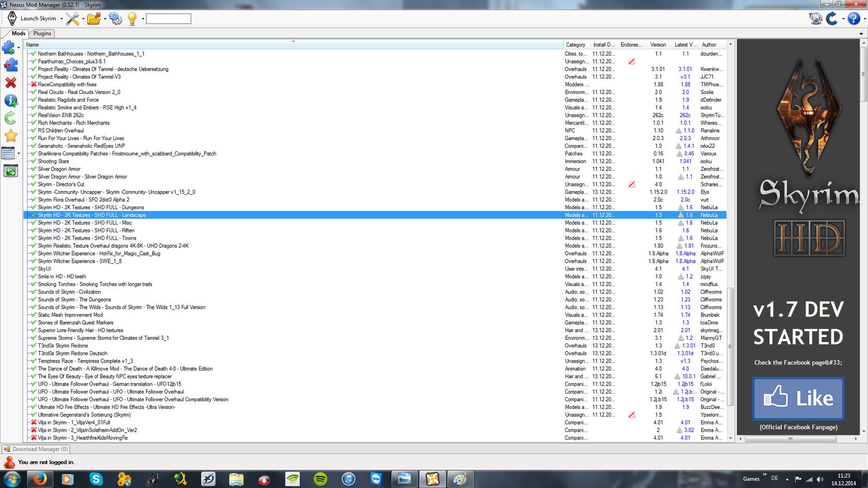Image resolution: width=868 pixels, height=488 pixels.
Task: Click the wrench and screwdriver tools icon
Action: click(72, 19)
